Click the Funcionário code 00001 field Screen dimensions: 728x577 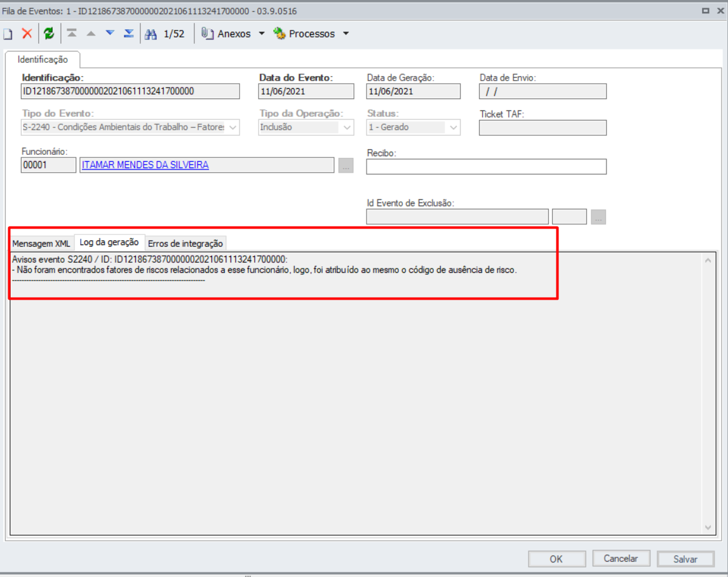(x=48, y=165)
